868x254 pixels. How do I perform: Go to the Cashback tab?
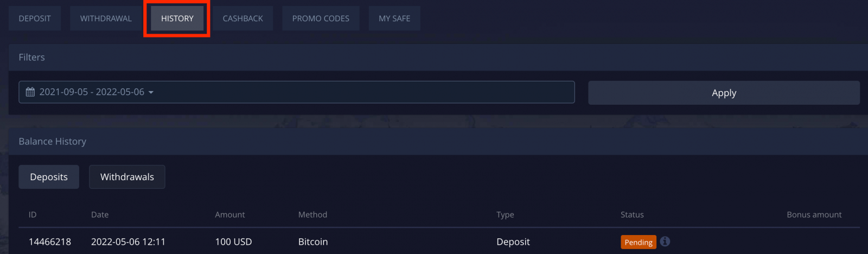tap(242, 18)
